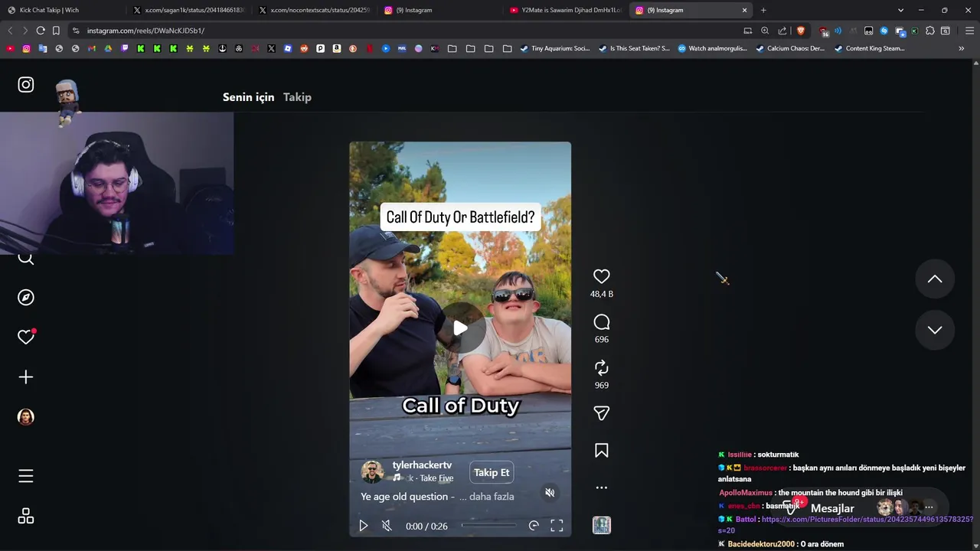Go to the next reel
The height and width of the screenshot is (551, 980).
[935, 330]
